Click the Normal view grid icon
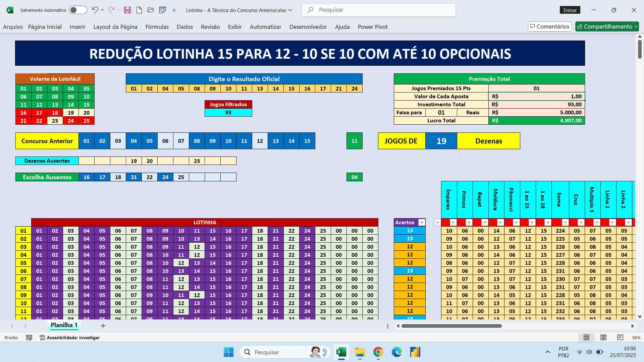Image resolution: width=644 pixels, height=362 pixels. (586, 338)
